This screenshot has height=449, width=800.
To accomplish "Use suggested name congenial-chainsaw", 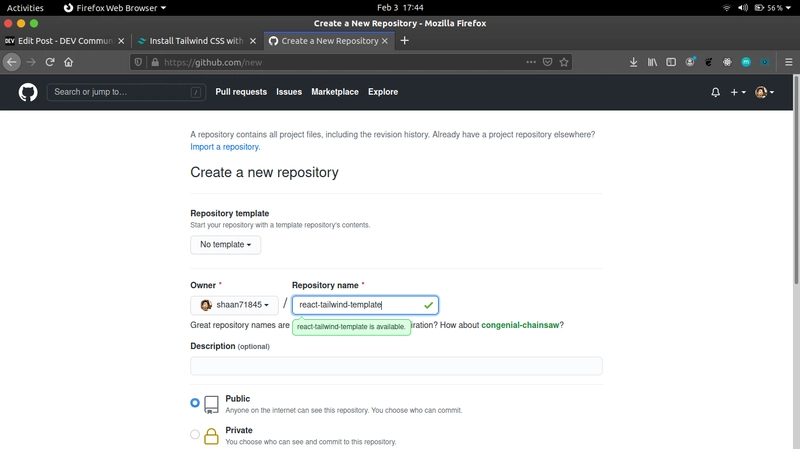I will (x=520, y=325).
